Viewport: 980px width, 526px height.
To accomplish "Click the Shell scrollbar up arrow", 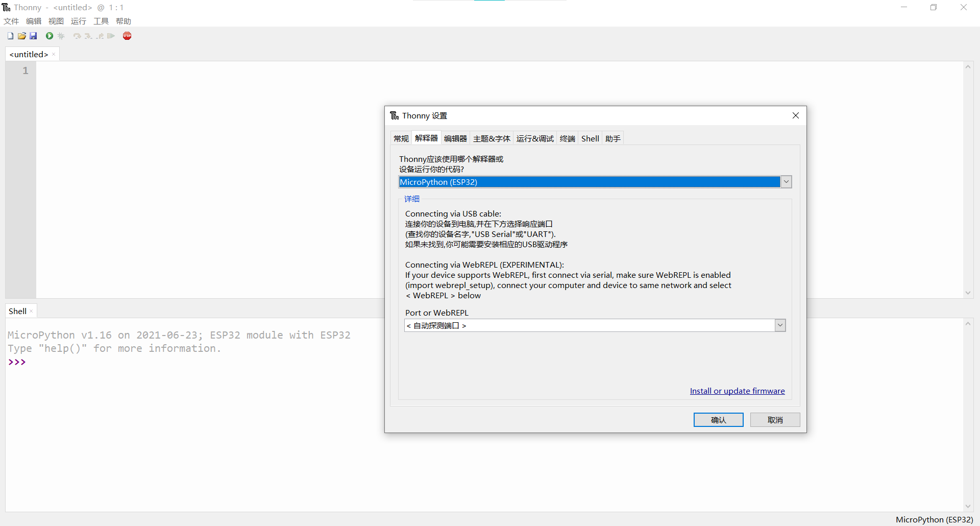I will tap(968, 324).
